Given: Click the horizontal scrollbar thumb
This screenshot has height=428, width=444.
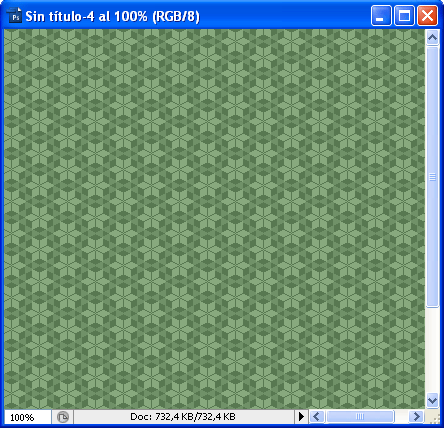Looking at the screenshot, I should pos(360,416).
